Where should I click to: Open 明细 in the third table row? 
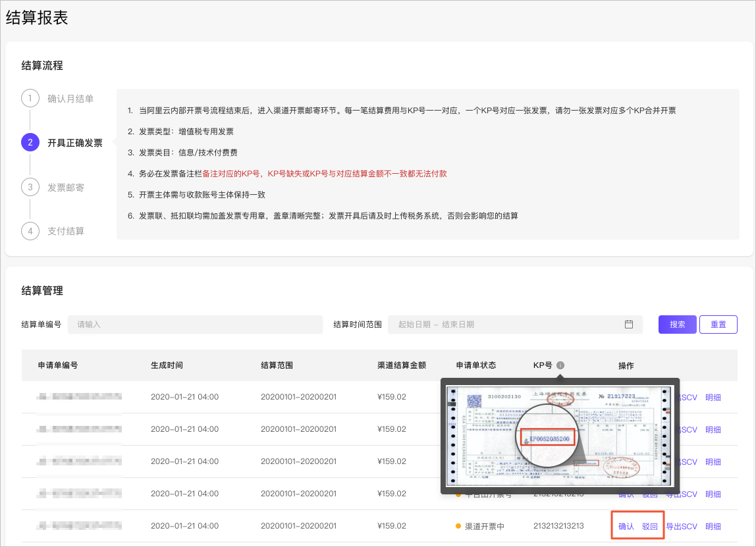pyautogui.click(x=713, y=461)
